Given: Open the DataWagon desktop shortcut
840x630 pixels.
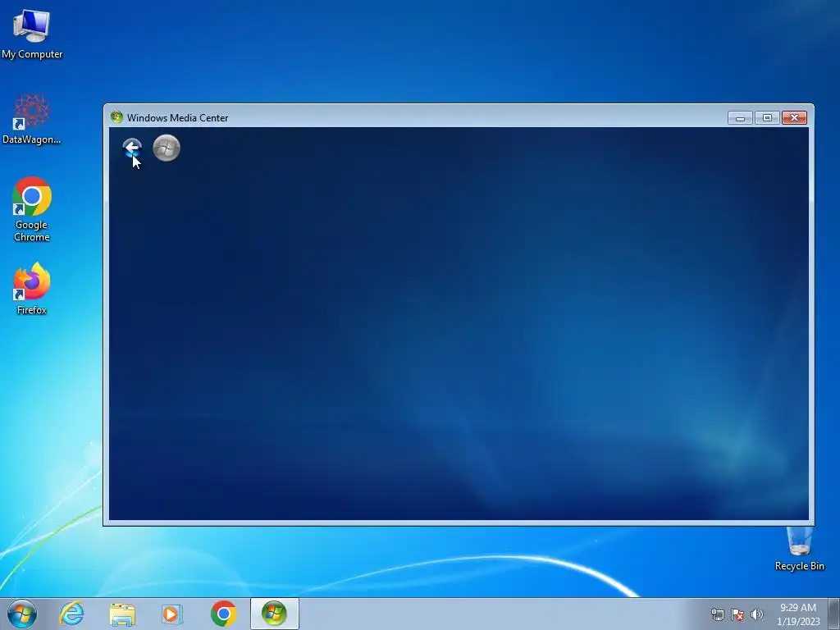Looking at the screenshot, I should [x=32, y=119].
